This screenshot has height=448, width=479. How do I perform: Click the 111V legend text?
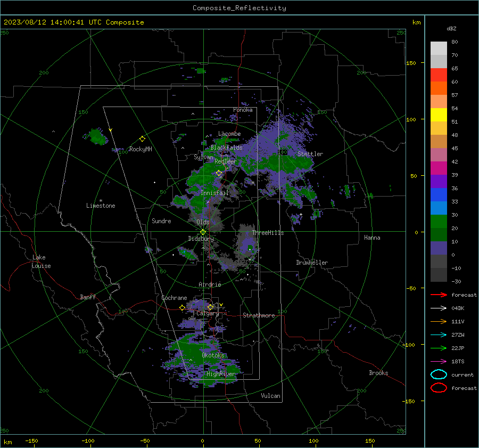(458, 321)
